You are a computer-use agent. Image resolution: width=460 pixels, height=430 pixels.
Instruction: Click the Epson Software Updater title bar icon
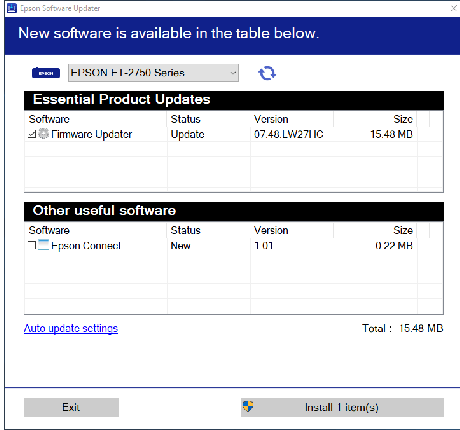(12, 8)
